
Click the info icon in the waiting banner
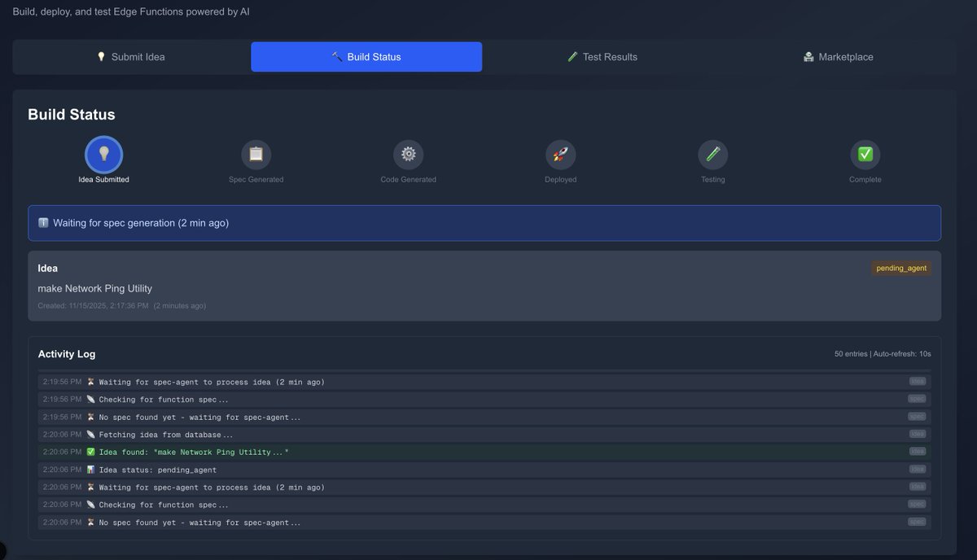pyautogui.click(x=44, y=223)
